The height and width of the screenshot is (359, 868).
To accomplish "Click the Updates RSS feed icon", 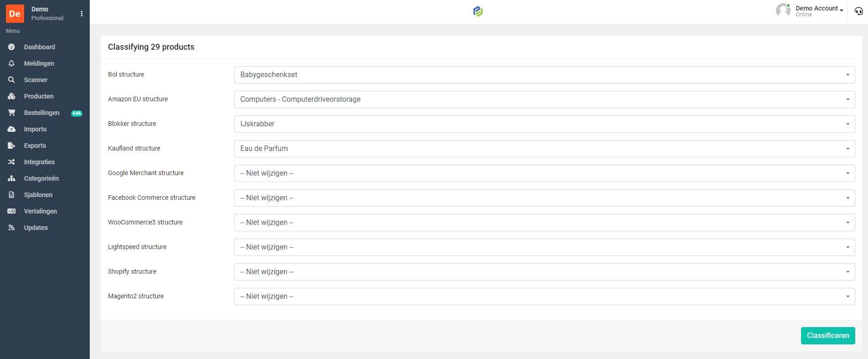I will 11,228.
